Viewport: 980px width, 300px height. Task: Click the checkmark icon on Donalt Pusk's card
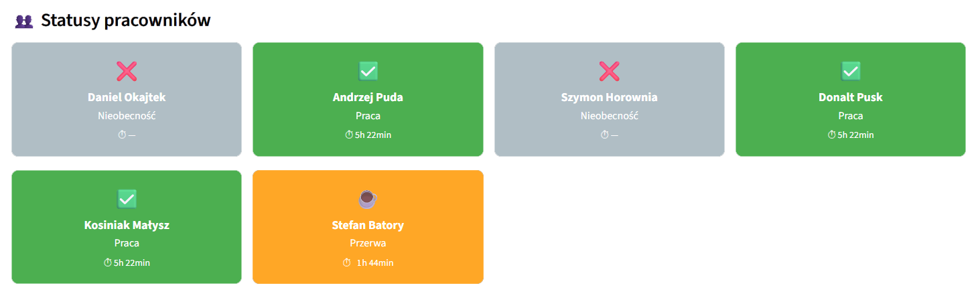tap(850, 71)
